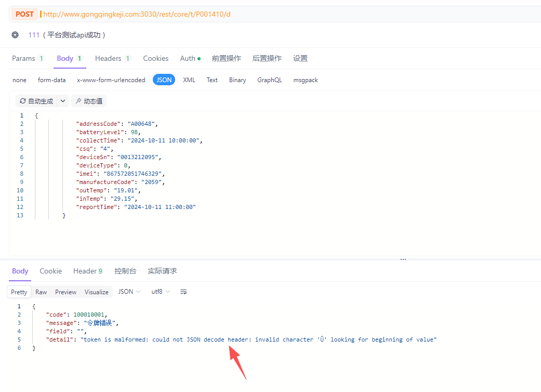Image resolution: width=541 pixels, height=392 pixels.
Task: Switch body type to x-www-form-urlencoded
Action: coord(111,80)
